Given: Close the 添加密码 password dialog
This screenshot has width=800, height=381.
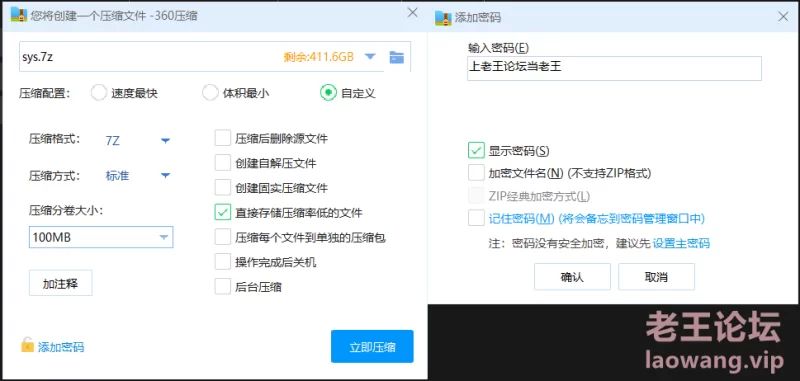Looking at the screenshot, I should tap(783, 17).
